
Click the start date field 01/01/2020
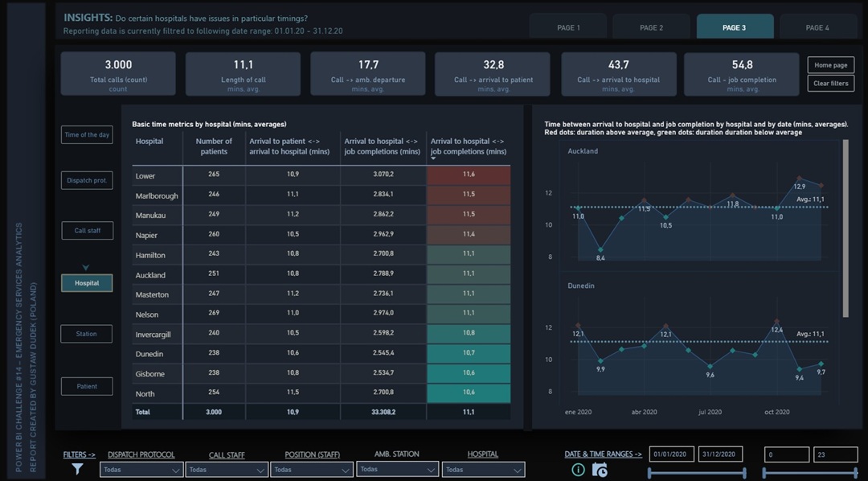[x=671, y=454]
